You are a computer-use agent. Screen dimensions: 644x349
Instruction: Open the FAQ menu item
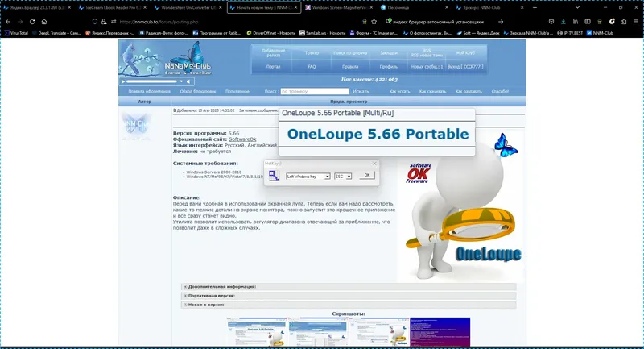tap(312, 67)
